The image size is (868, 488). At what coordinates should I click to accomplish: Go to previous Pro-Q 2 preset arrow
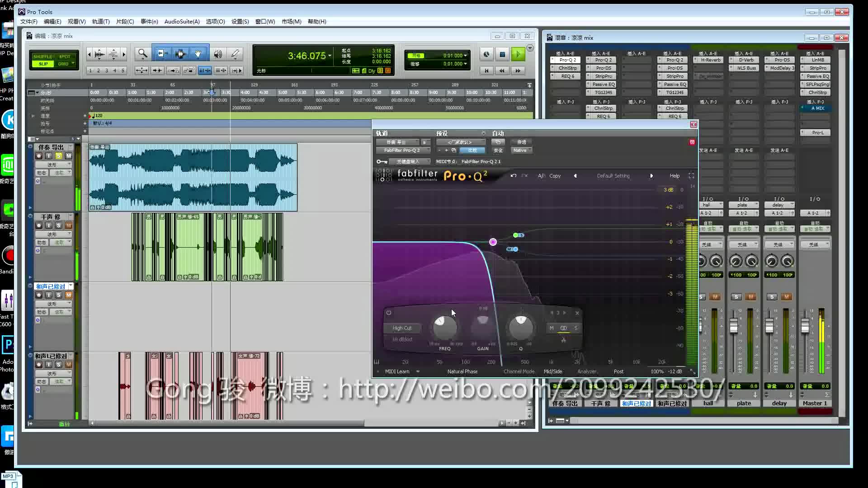575,176
